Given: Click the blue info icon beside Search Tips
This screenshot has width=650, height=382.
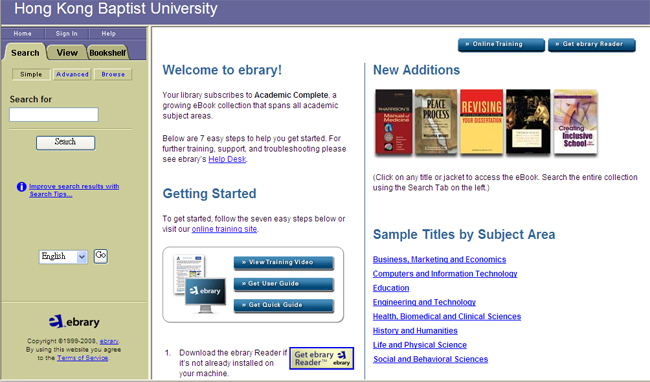Looking at the screenshot, I should tap(22, 187).
